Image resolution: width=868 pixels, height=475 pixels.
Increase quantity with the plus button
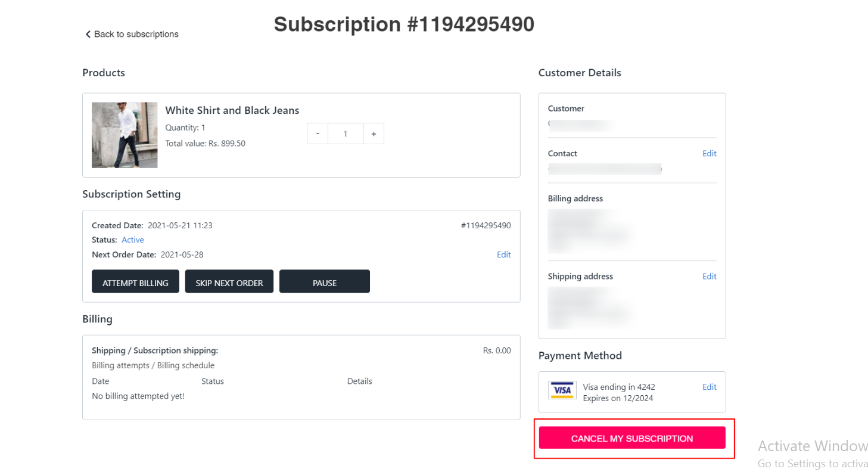click(374, 134)
